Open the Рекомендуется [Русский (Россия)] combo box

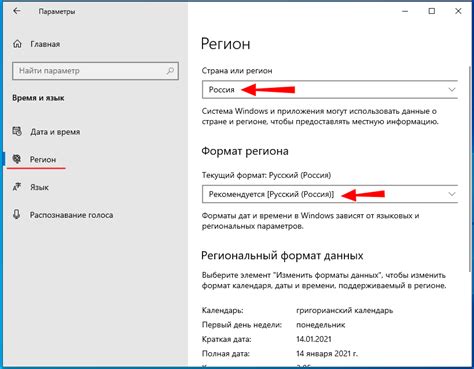pyautogui.click(x=330, y=194)
